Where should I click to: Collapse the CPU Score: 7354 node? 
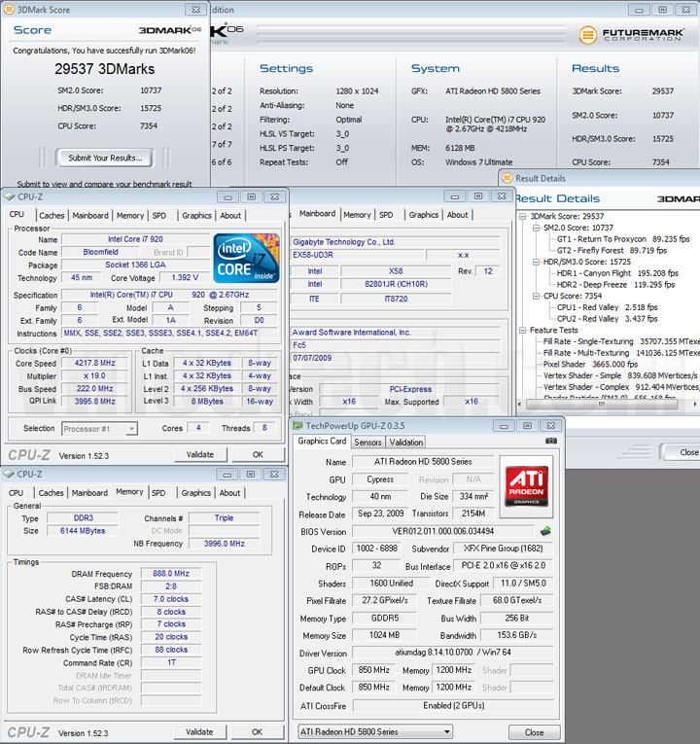click(536, 296)
